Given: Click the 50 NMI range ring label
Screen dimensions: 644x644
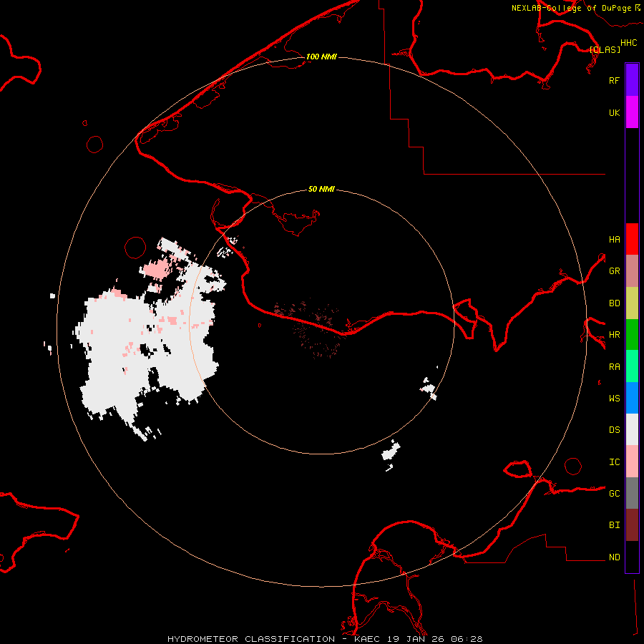Looking at the screenshot, I should (x=321, y=189).
